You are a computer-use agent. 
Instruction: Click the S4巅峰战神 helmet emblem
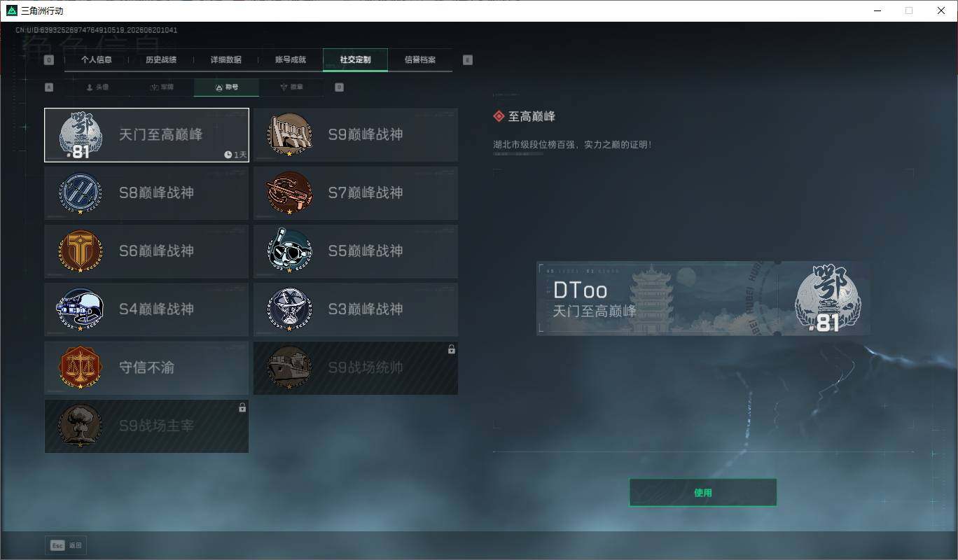point(81,309)
